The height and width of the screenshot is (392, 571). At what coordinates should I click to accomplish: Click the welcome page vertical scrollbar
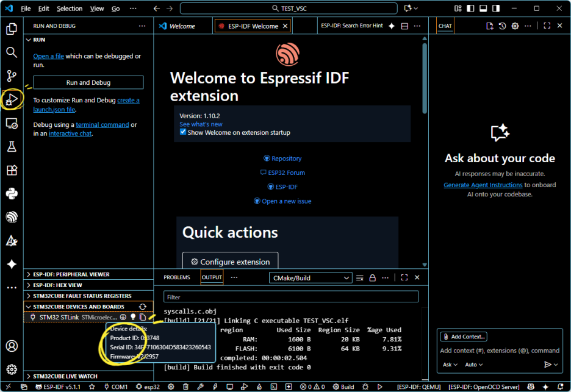425,78
